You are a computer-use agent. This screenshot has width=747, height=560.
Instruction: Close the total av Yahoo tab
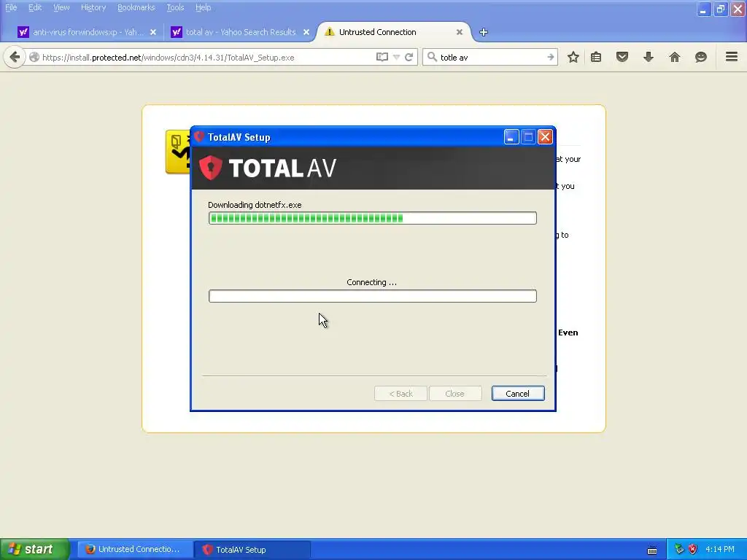306,32
